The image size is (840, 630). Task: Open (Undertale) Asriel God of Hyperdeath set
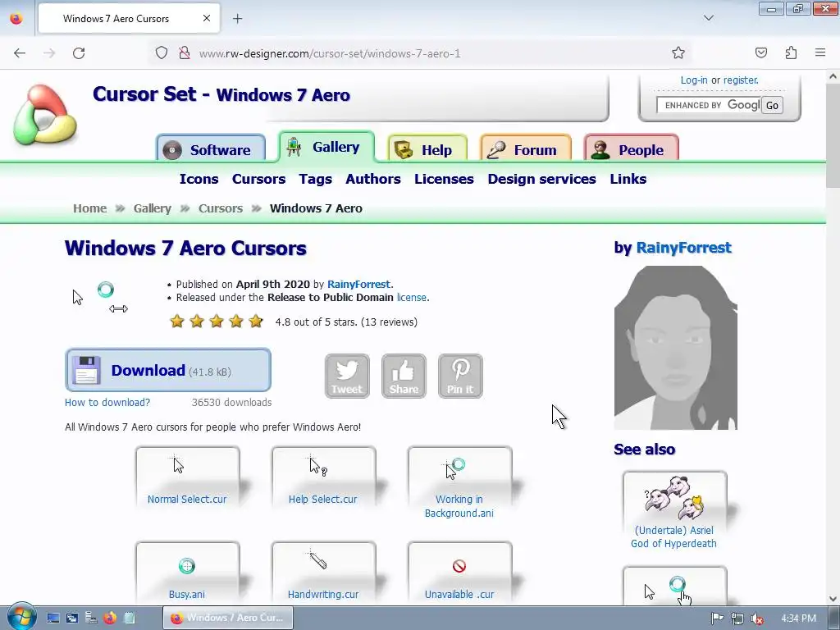pyautogui.click(x=674, y=511)
